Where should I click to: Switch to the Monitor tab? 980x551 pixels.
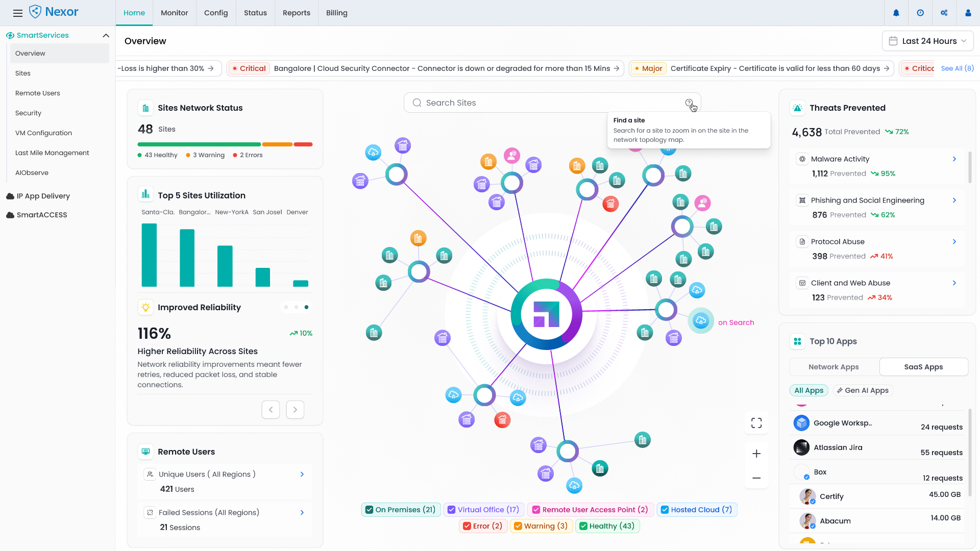[174, 13]
